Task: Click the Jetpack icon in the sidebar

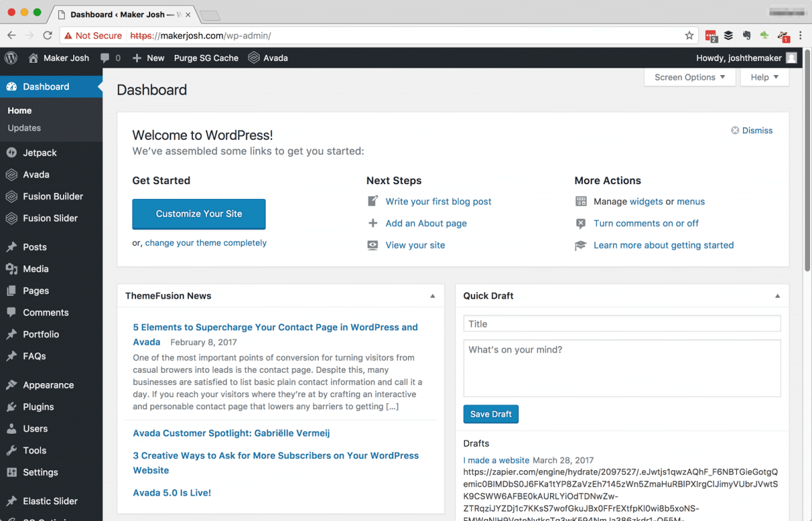Action: pyautogui.click(x=11, y=153)
